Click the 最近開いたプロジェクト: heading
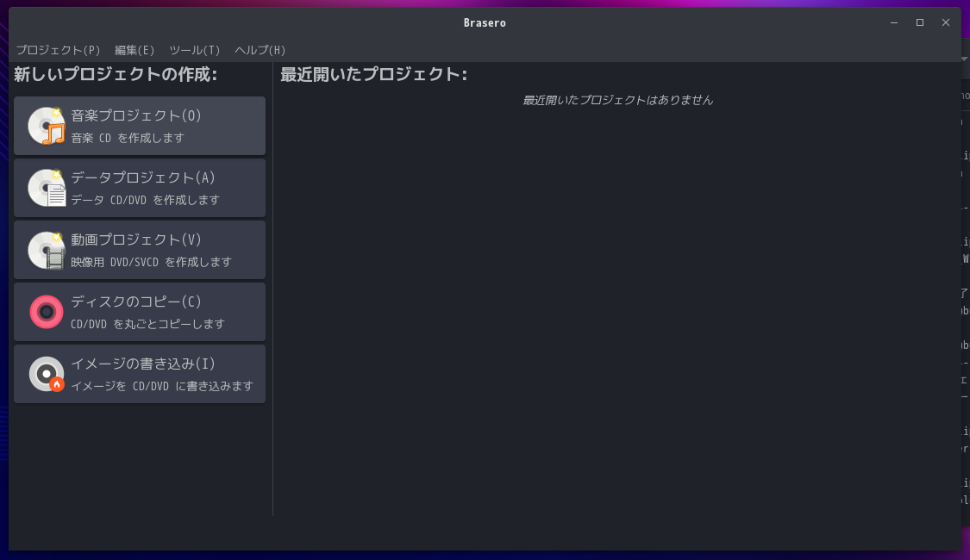Viewport: 970px width, 560px height. 373,74
